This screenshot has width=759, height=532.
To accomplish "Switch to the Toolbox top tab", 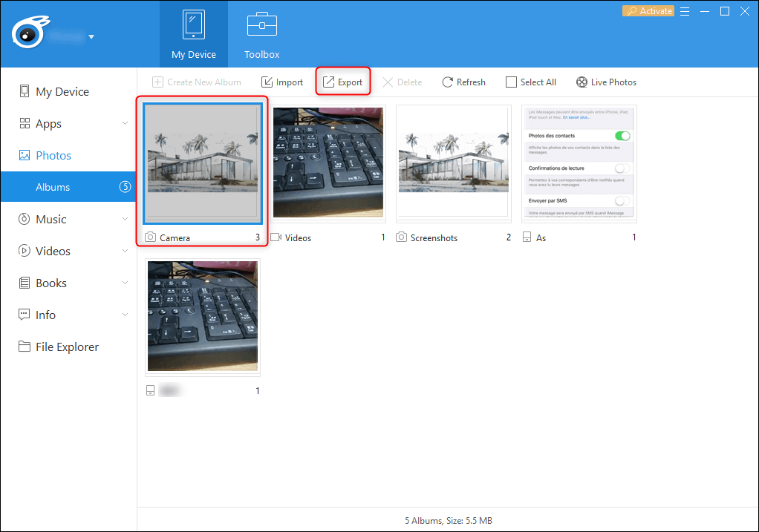I will click(262, 34).
